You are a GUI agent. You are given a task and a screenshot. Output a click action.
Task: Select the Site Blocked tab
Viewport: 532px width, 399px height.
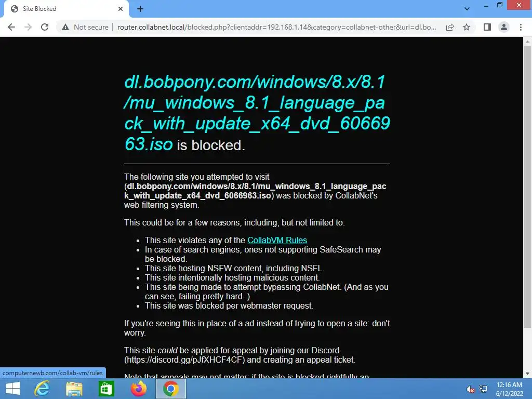coord(66,9)
